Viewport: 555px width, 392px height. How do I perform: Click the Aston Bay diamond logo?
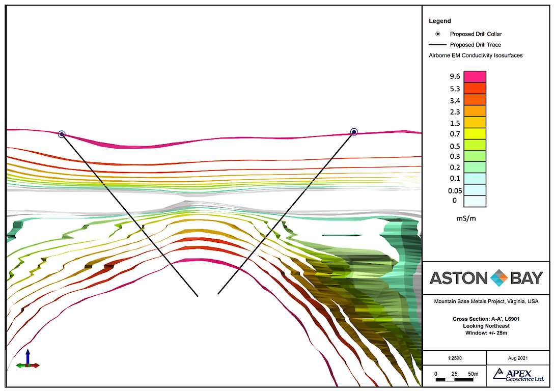click(499, 278)
